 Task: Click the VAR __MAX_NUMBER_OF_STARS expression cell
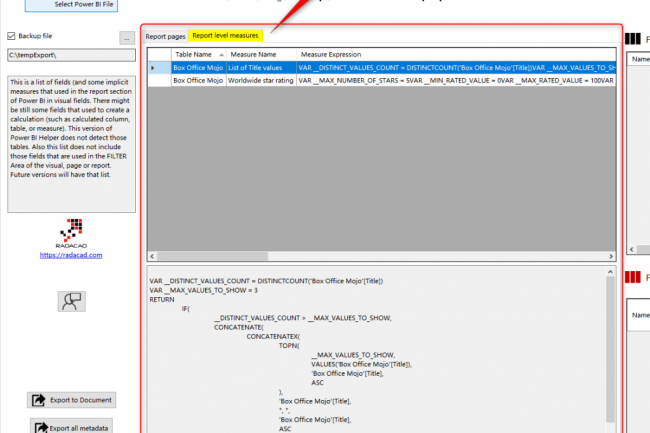tap(456, 80)
